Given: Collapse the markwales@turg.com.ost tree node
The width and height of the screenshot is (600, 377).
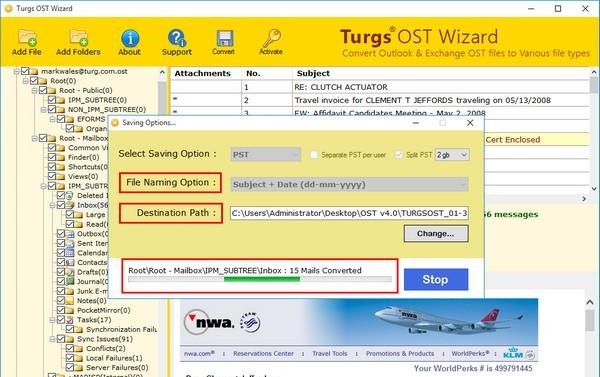Looking at the screenshot, I should pos(16,71).
